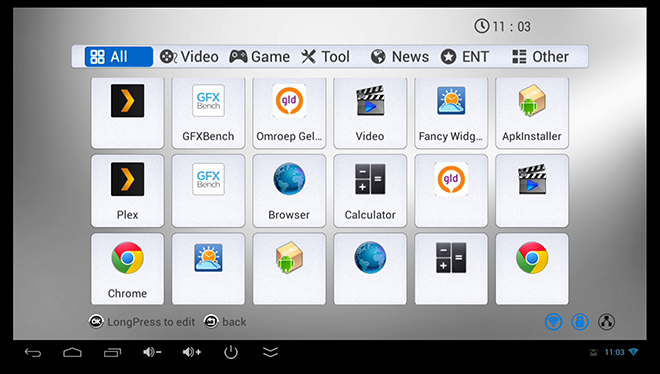This screenshot has width=660, height=374.
Task: Launch the unlabeled Chrome tile
Action: click(532, 269)
